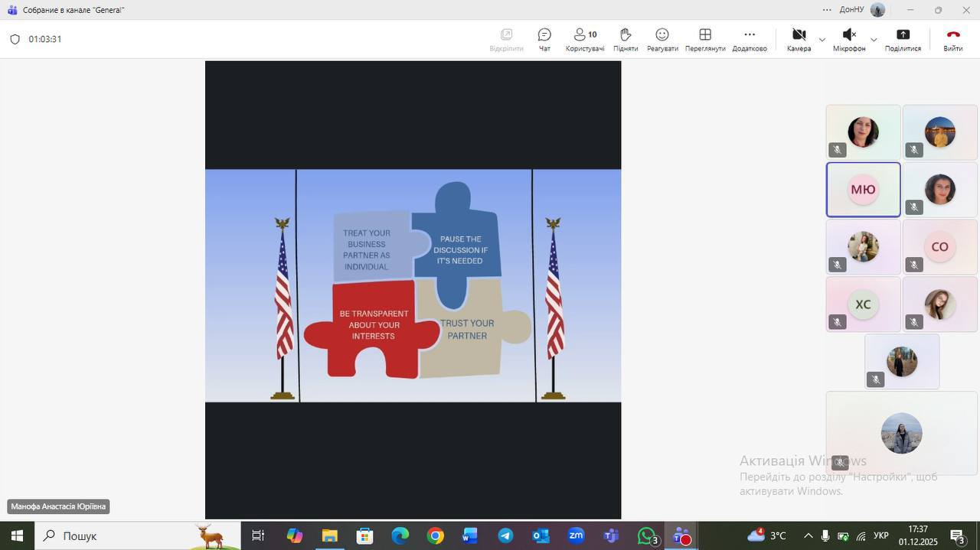Raise your hand in meeting
Screen dimensions: 980x550
625,39
